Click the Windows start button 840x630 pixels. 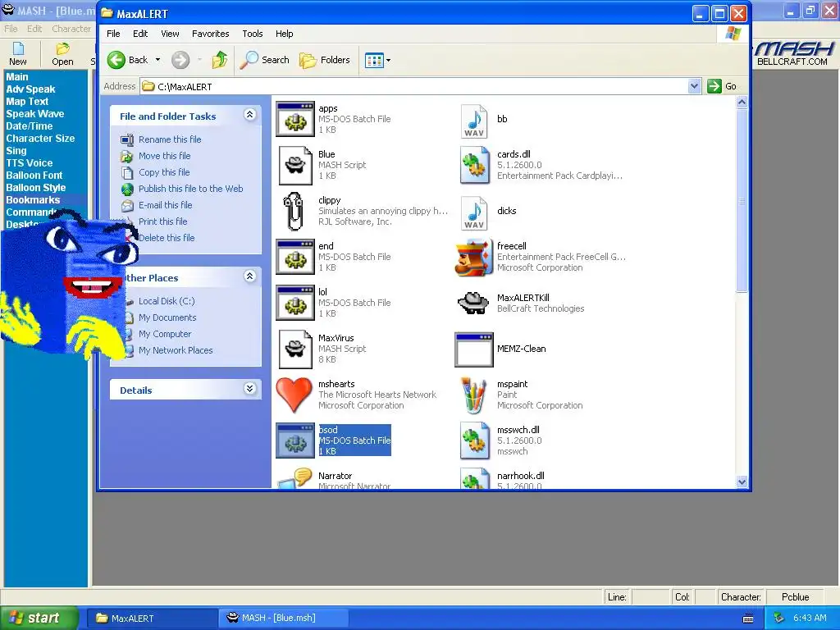tap(39, 619)
